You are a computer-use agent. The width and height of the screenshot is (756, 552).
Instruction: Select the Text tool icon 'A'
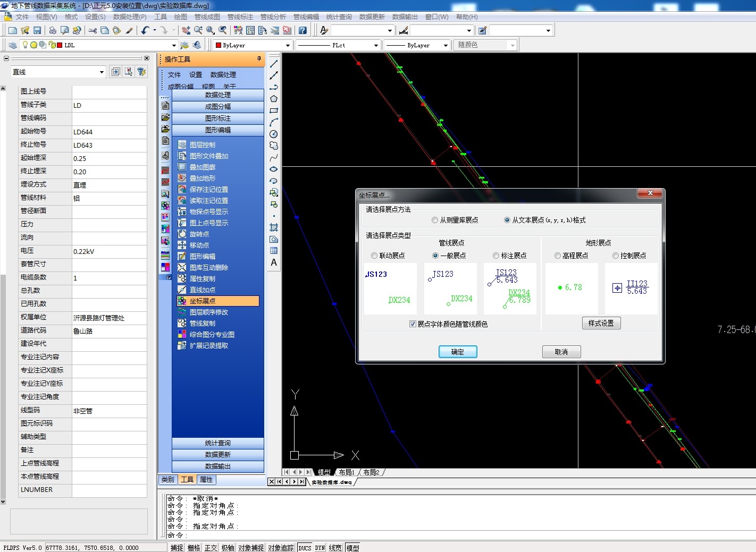point(274,262)
